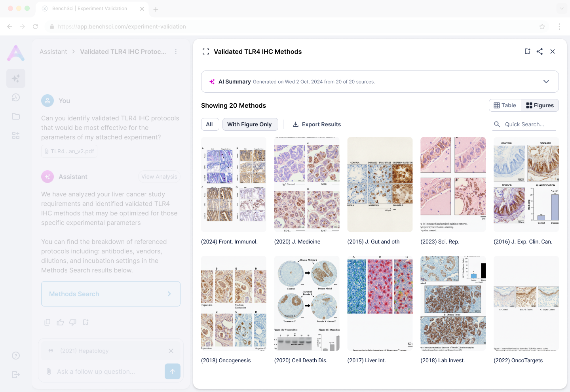Open the folder library icon in sidebar
This screenshot has width=570, height=392.
pos(16,116)
